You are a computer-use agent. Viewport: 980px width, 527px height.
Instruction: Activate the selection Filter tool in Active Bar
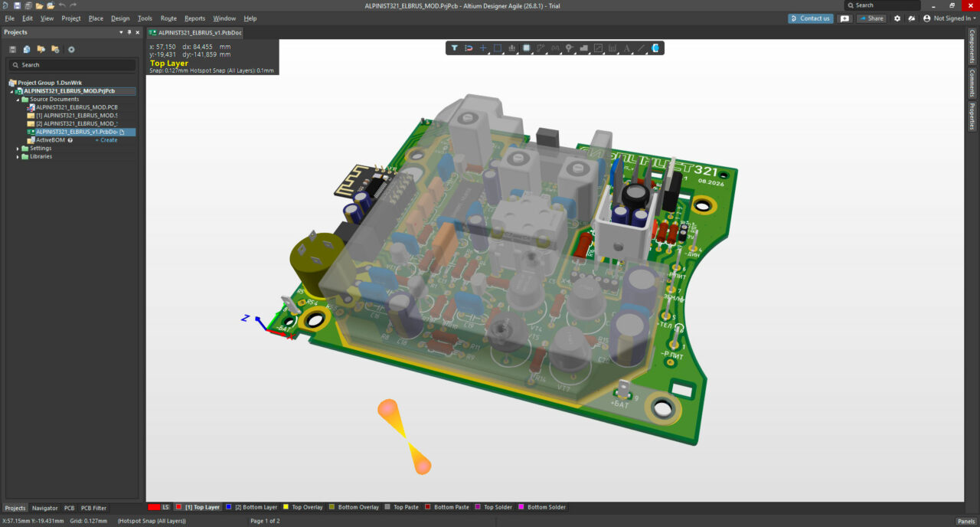click(454, 47)
